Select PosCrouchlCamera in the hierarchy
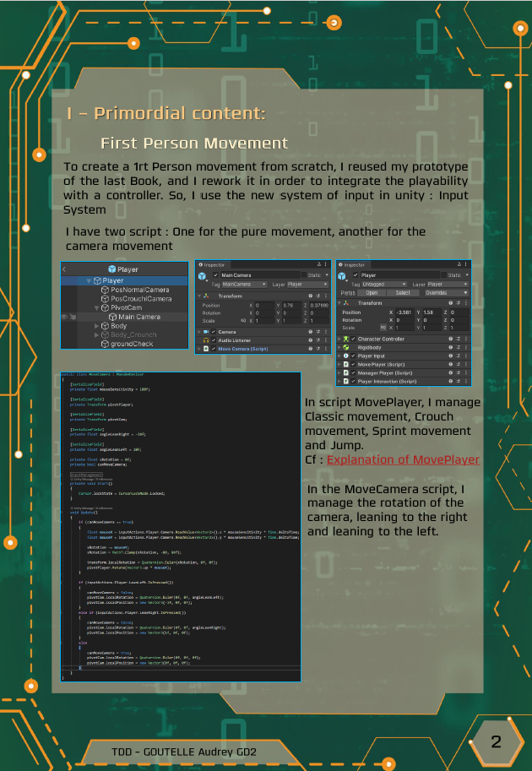Image resolution: width=532 pixels, height=771 pixels. [141, 298]
